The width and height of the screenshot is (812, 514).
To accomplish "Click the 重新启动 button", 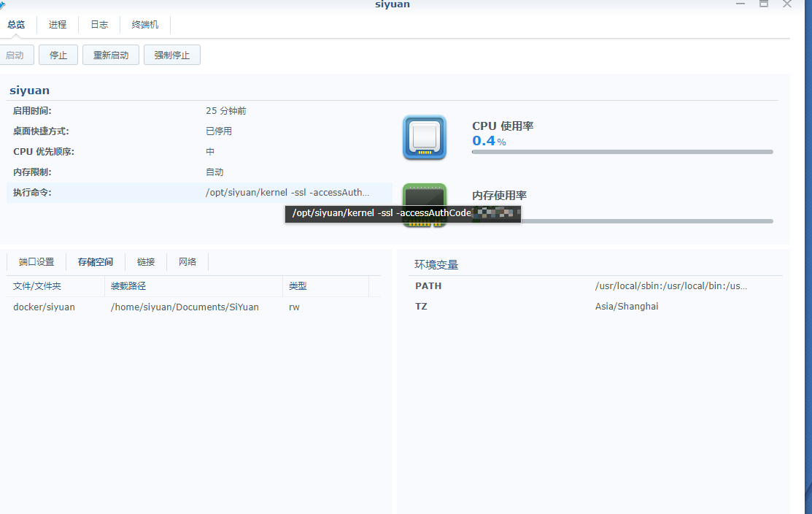I will pos(111,55).
